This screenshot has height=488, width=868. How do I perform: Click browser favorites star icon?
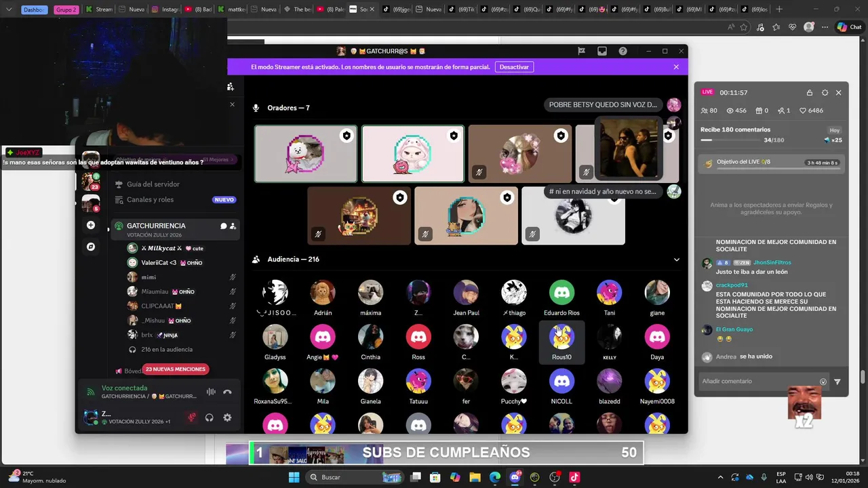(x=744, y=27)
